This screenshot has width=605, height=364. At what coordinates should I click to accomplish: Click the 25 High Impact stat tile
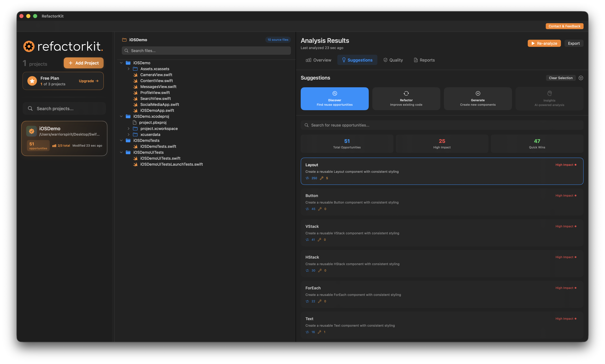442,144
